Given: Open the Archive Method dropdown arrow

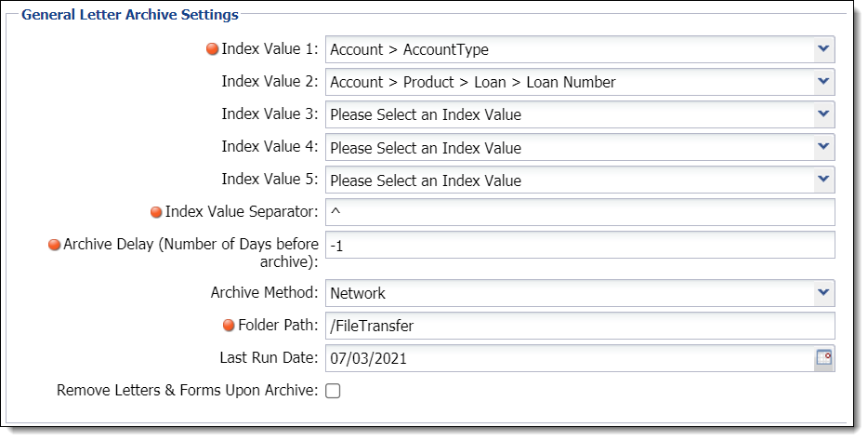Looking at the screenshot, I should tap(823, 292).
